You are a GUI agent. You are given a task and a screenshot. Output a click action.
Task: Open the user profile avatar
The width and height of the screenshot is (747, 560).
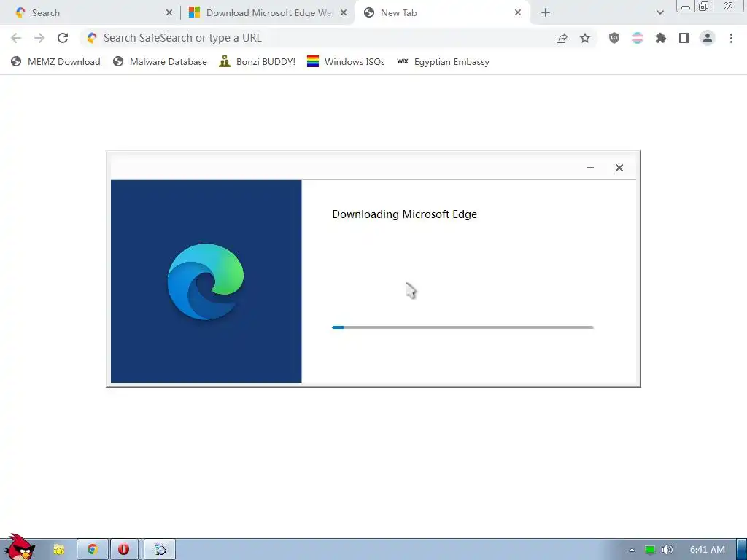pyautogui.click(x=708, y=38)
